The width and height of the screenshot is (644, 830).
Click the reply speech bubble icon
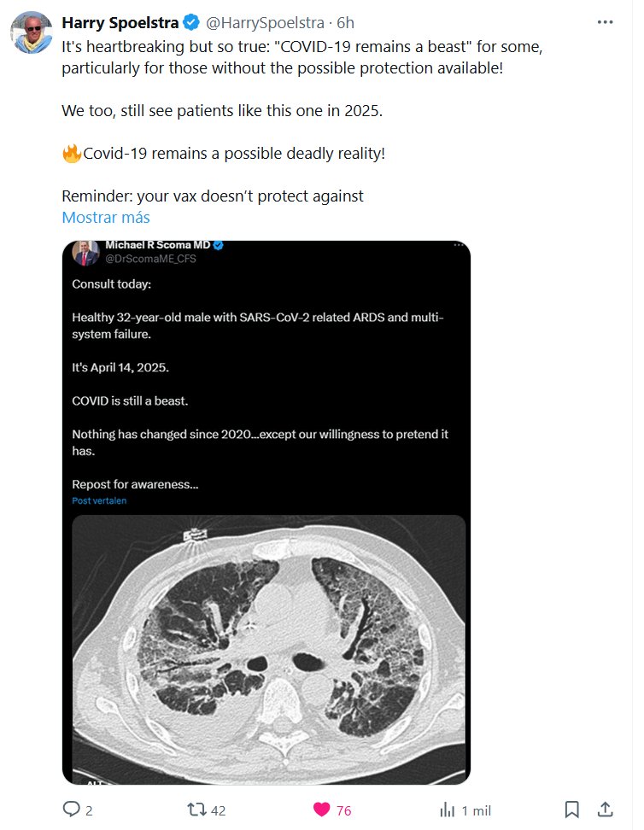[x=72, y=810]
